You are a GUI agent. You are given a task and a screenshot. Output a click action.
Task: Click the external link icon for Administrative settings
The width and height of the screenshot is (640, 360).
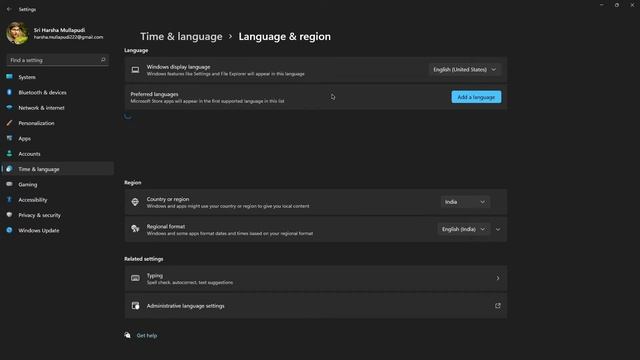click(x=498, y=306)
